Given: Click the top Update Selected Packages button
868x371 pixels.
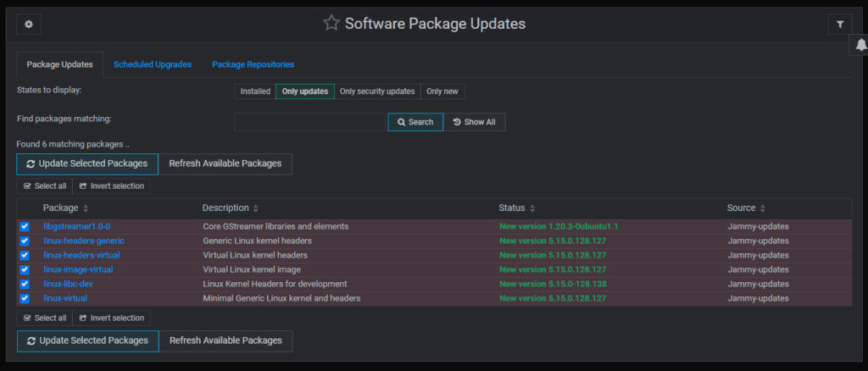Looking at the screenshot, I should point(87,163).
